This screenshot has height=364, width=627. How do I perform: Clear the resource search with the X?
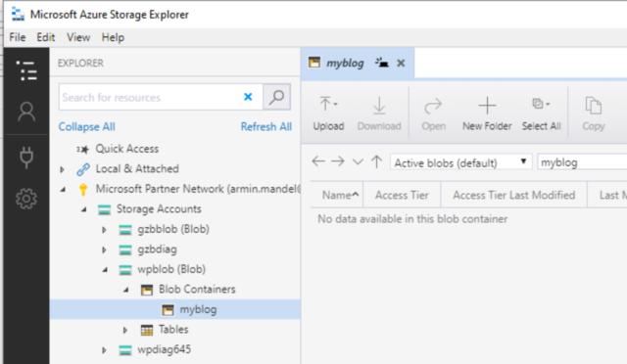coord(248,97)
